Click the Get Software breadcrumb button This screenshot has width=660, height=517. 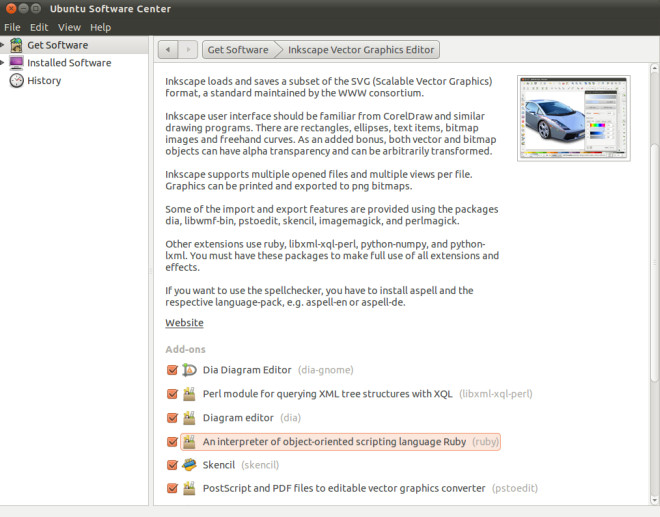239,50
